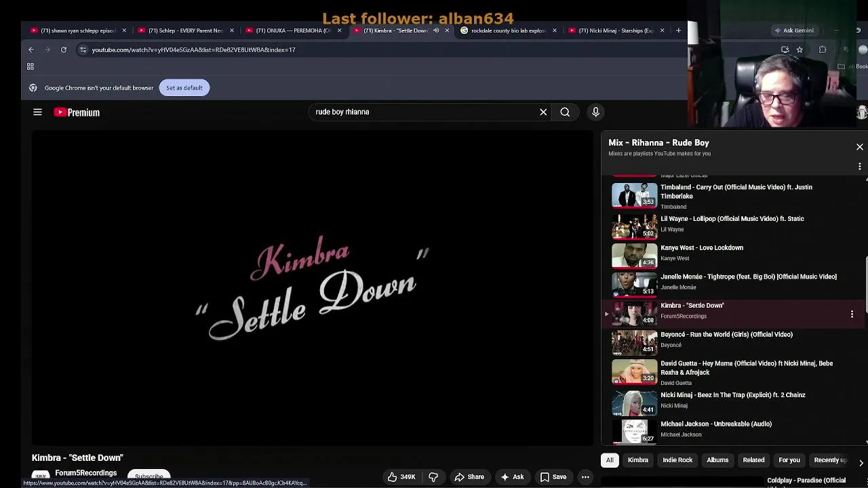Select the Recently uploaded filter chip
Viewport: 868px width, 488px height.
point(831,460)
